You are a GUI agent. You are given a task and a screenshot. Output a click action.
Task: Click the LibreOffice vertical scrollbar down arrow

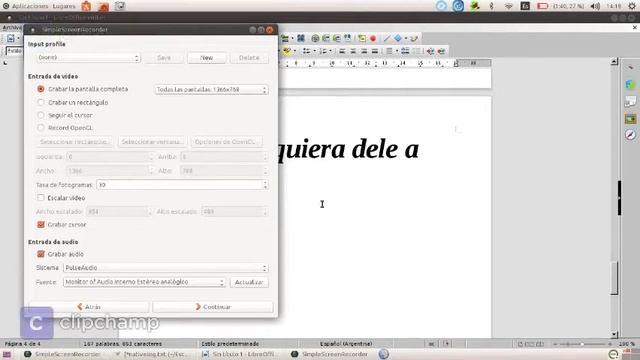coord(614,334)
